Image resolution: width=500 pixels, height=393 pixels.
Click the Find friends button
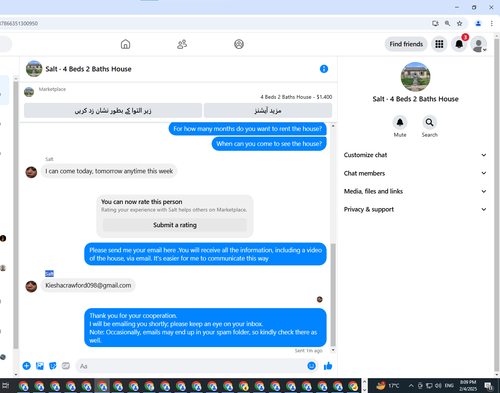click(406, 44)
